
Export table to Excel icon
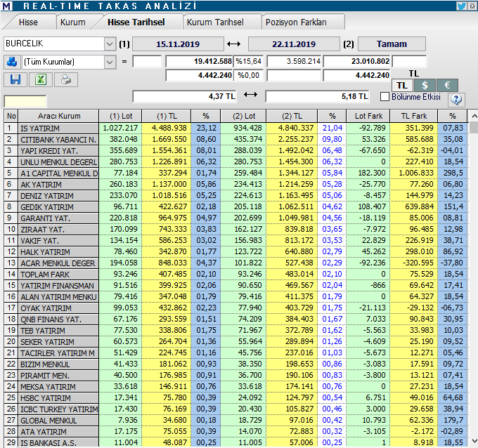pyautogui.click(x=41, y=79)
